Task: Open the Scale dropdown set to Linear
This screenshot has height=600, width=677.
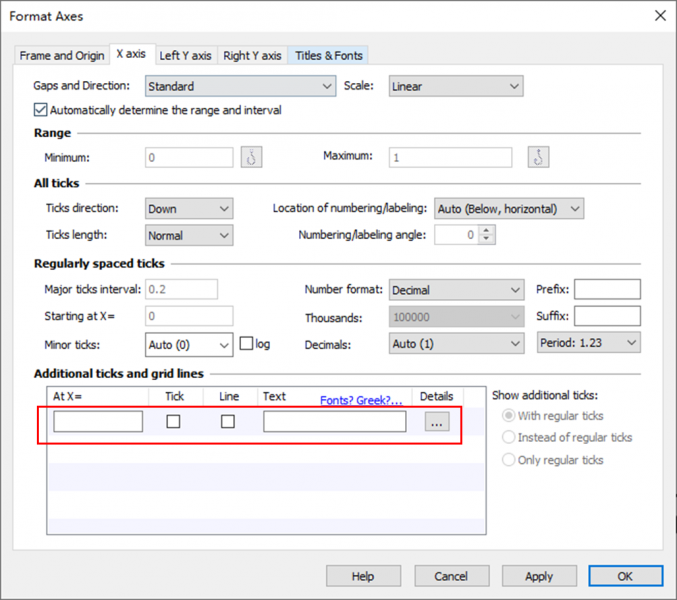Action: tap(456, 86)
